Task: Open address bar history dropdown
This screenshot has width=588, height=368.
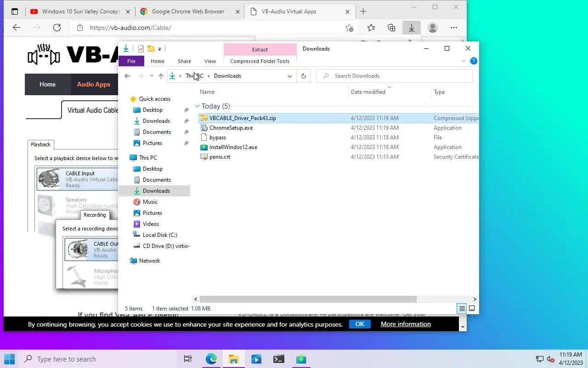Action: [x=290, y=76]
